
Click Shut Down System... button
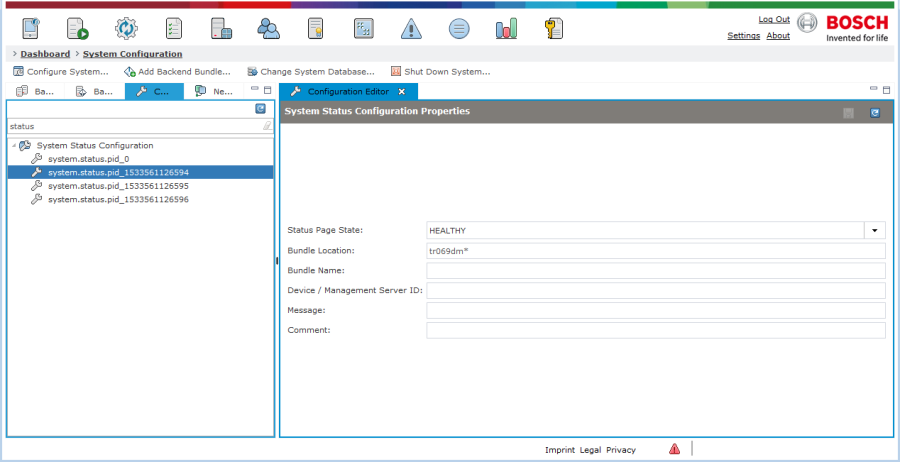point(440,72)
